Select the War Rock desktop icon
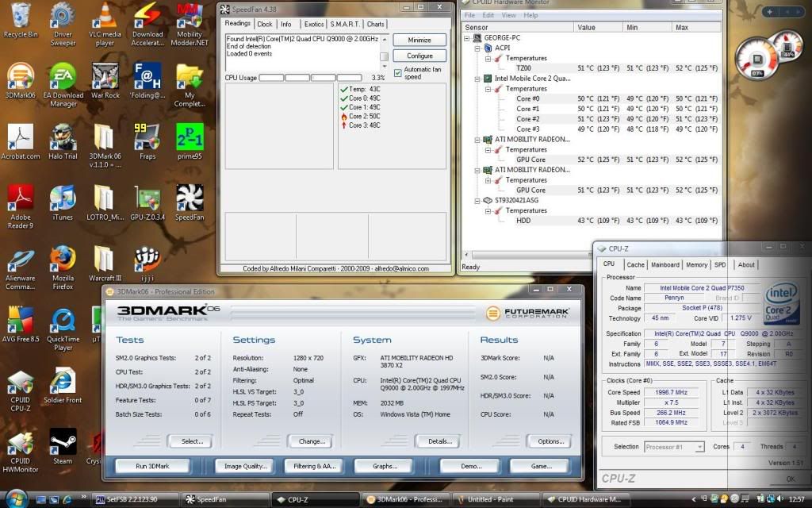This screenshot has height=508, width=812. point(105,81)
